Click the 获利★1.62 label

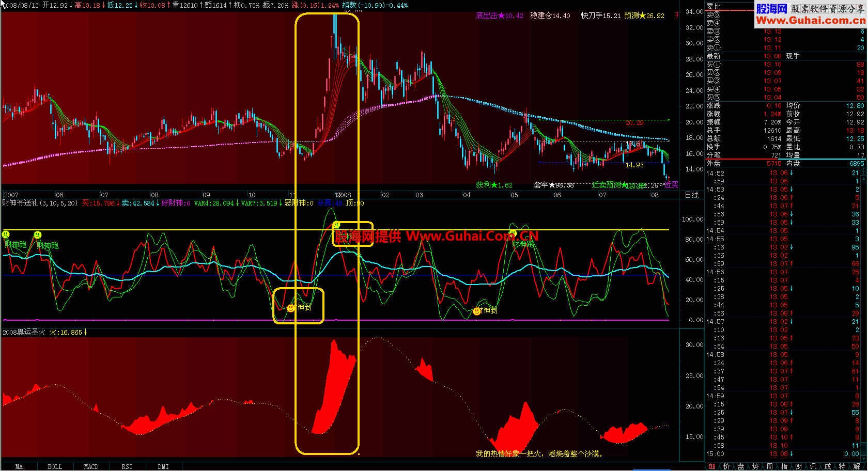coord(494,185)
